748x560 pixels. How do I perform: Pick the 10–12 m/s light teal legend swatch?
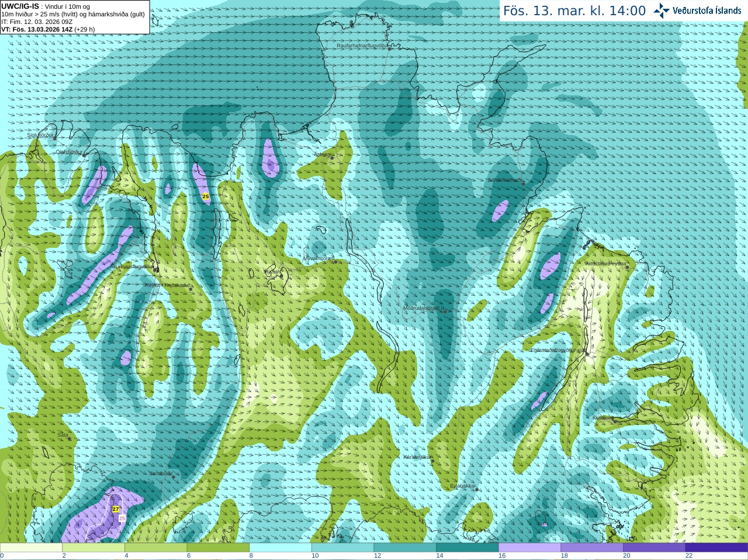(x=342, y=548)
